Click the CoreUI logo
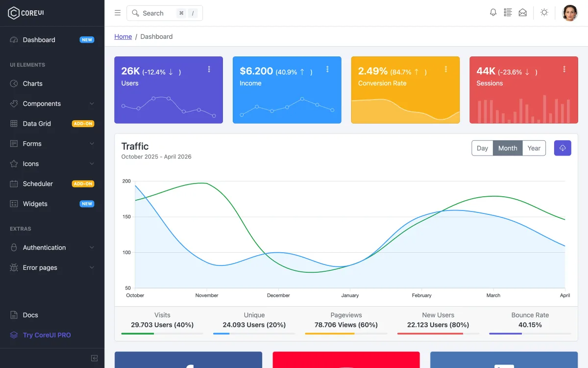 [x=26, y=13]
